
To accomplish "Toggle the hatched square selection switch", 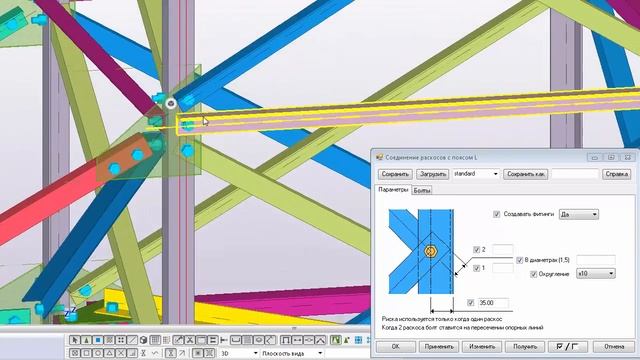I will 109,340.
